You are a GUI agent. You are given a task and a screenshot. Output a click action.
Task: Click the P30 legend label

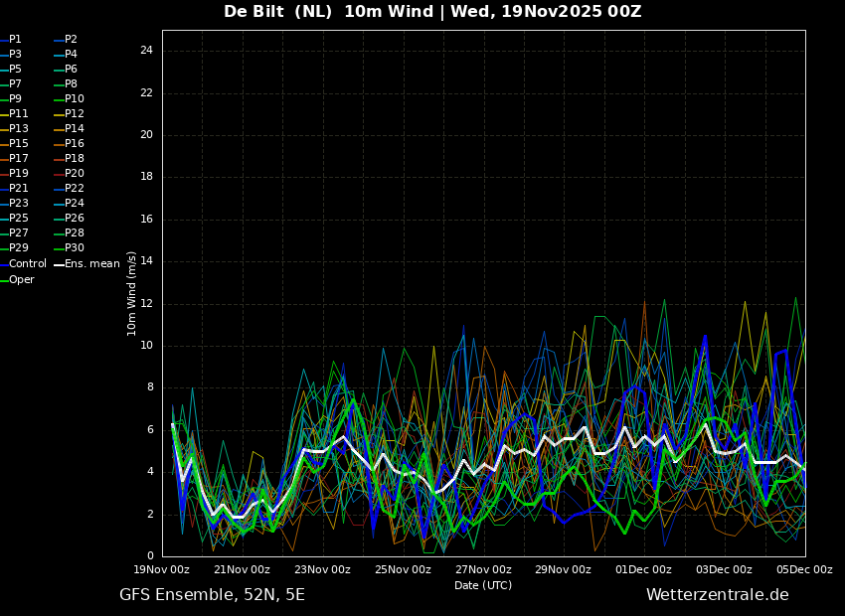pos(70,247)
